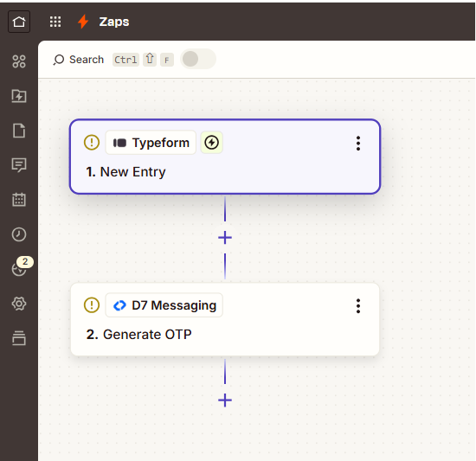Image resolution: width=476 pixels, height=461 pixels.
Task: Click the orange Zaps lightning bolt icon
Action: 83,22
